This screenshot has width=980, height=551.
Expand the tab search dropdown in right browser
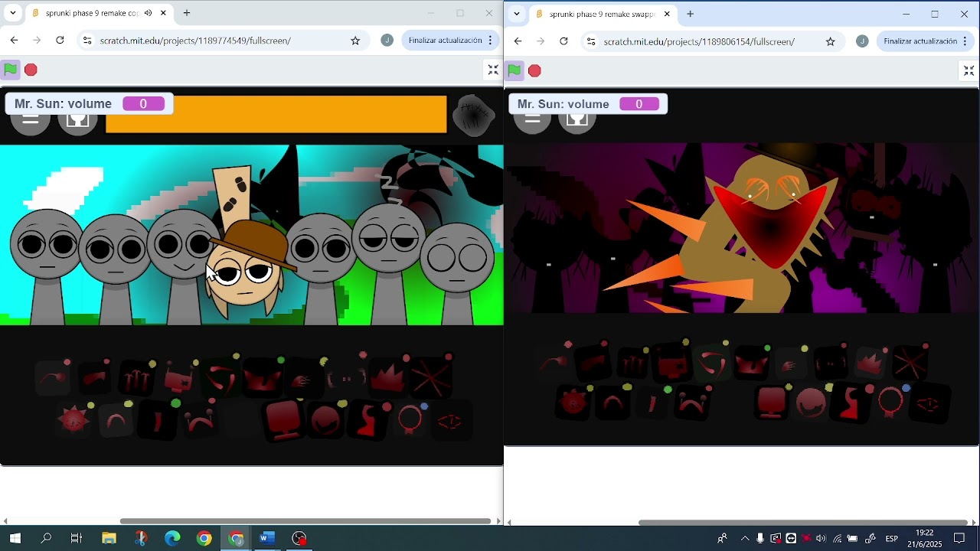click(517, 14)
